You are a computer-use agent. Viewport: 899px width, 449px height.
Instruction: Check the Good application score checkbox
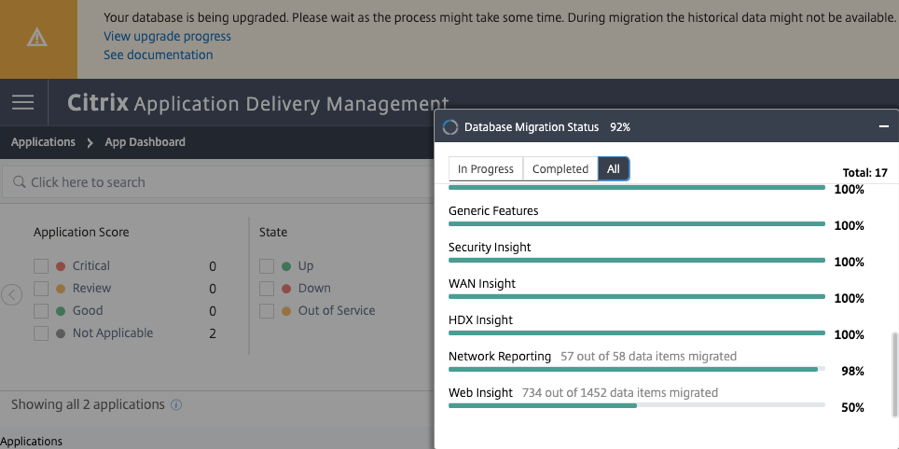41,311
